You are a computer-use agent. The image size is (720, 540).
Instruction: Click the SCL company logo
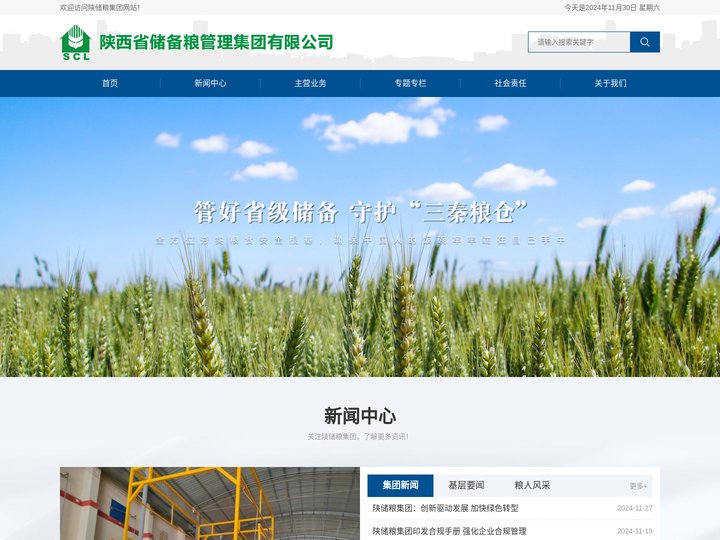tap(76, 42)
